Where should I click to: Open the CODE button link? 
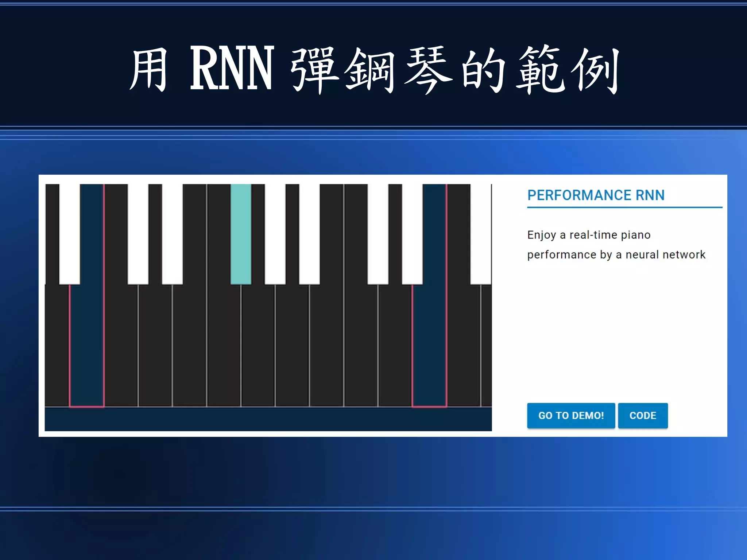click(643, 415)
